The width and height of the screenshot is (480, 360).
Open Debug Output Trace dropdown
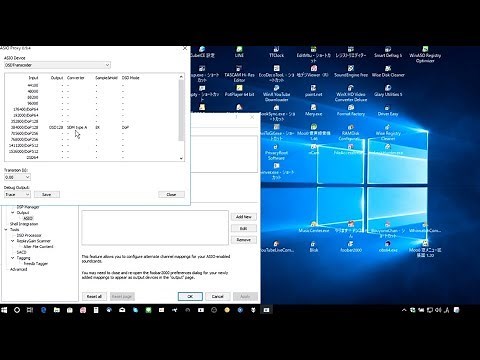point(17,194)
